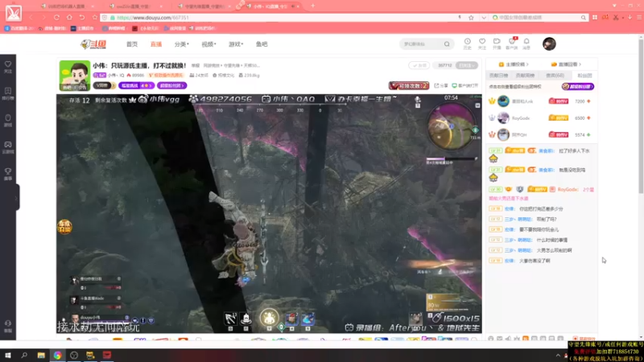Click the Windows taskbar search icon
The image size is (644, 362).
(x=24, y=356)
